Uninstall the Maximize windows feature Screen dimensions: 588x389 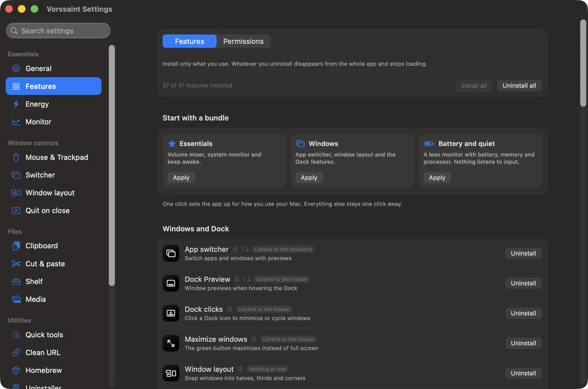[523, 343]
